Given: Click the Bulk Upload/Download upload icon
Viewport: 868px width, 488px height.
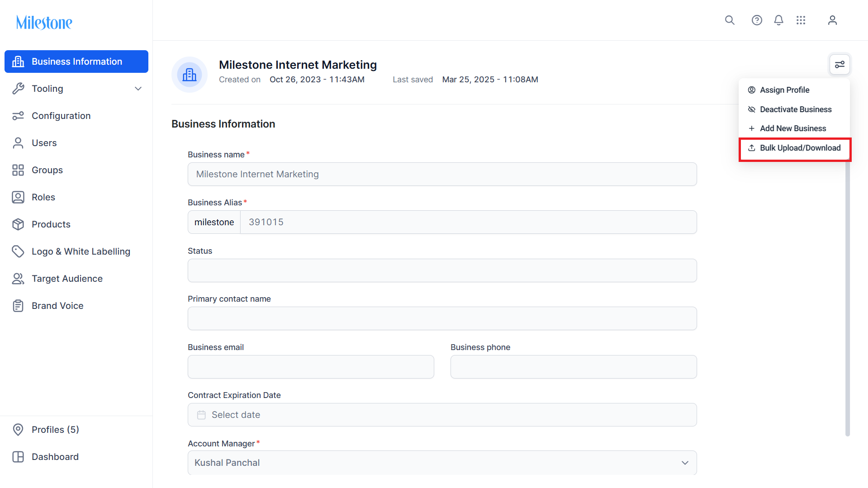Looking at the screenshot, I should (x=752, y=148).
